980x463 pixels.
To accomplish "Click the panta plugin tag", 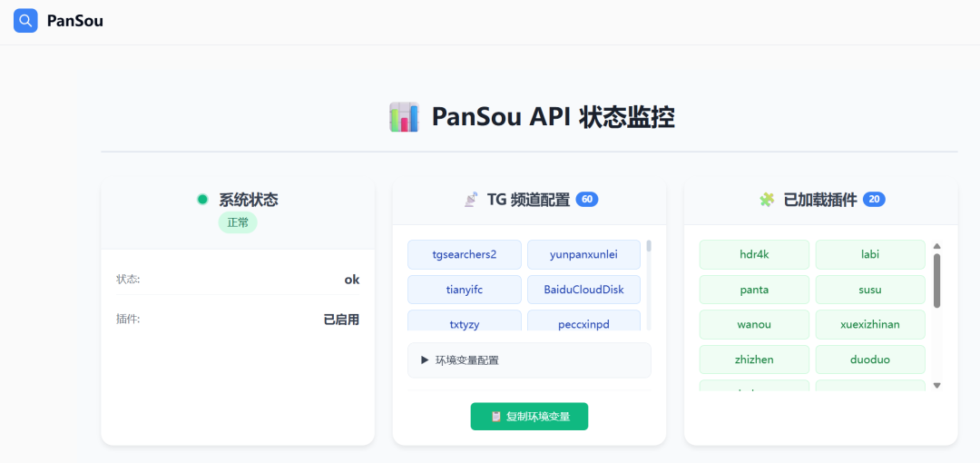I will (x=754, y=290).
